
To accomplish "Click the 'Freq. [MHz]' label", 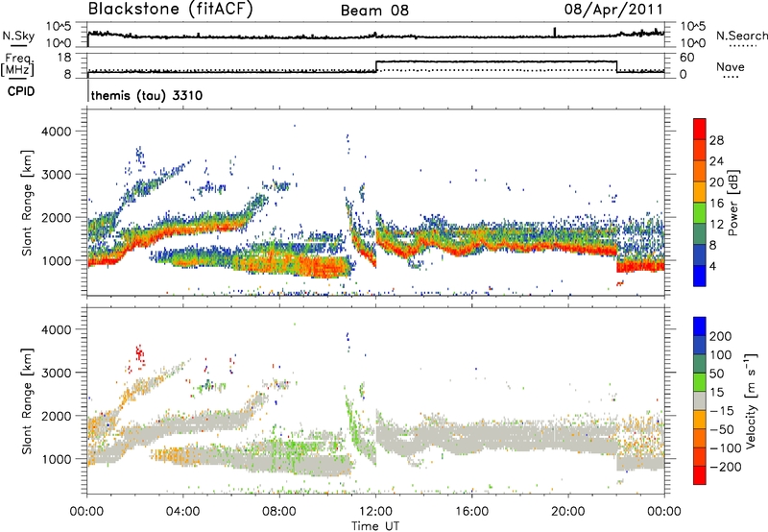I will point(17,64).
